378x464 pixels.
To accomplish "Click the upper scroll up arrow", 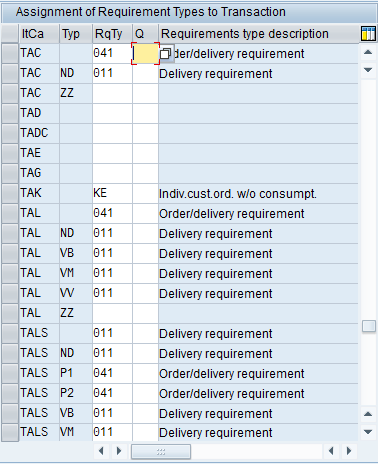I will [x=368, y=52].
